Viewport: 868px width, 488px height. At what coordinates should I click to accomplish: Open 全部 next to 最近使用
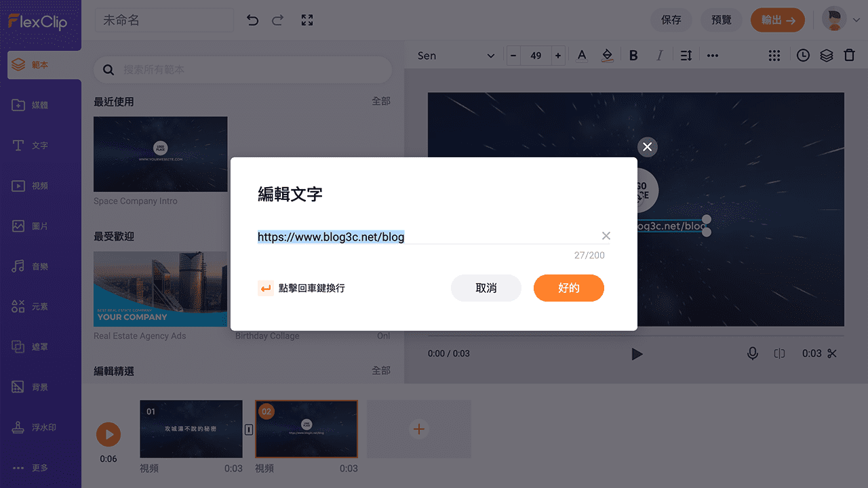(382, 100)
